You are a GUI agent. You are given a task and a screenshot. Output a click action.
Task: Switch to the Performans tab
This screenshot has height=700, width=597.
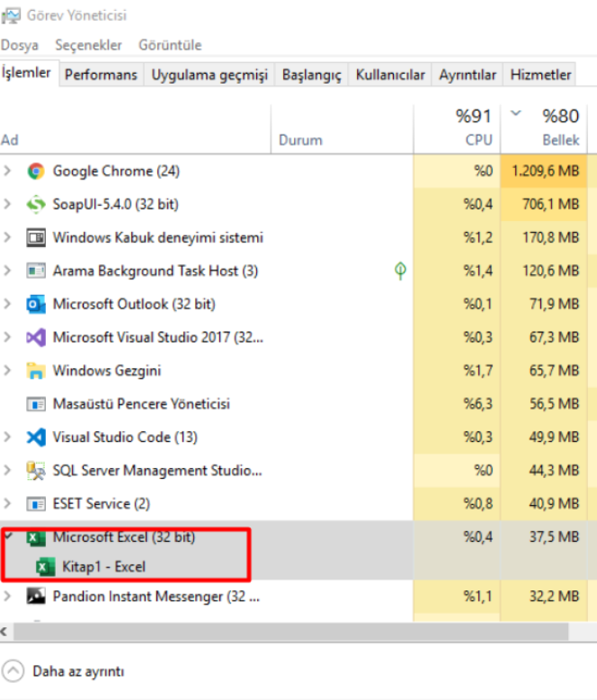click(101, 75)
